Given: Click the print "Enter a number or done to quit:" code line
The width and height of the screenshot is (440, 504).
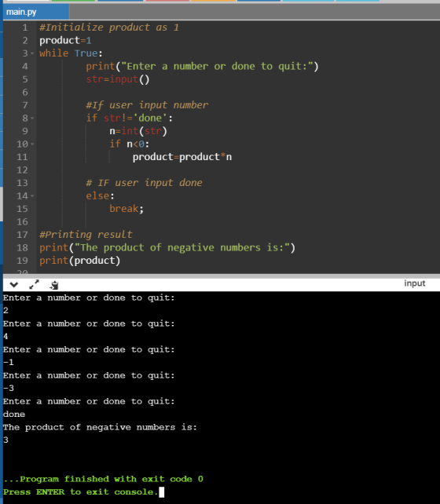Looking at the screenshot, I should point(202,66).
